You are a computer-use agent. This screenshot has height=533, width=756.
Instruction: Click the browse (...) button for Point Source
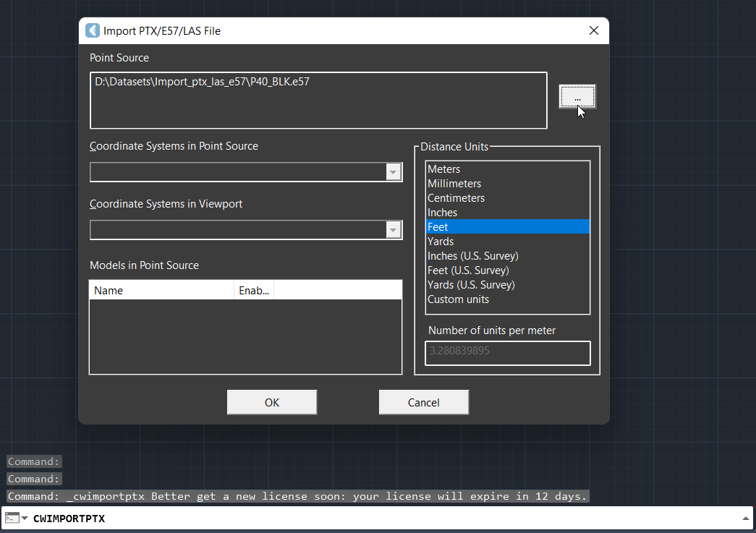[577, 96]
